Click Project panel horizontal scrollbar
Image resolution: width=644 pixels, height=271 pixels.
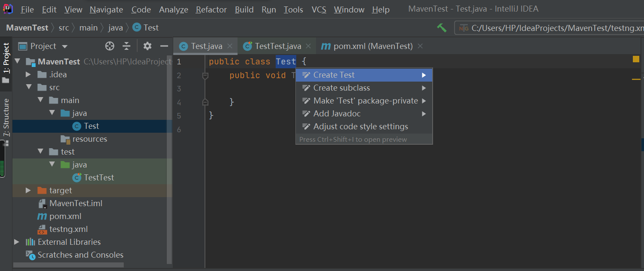tap(69, 265)
